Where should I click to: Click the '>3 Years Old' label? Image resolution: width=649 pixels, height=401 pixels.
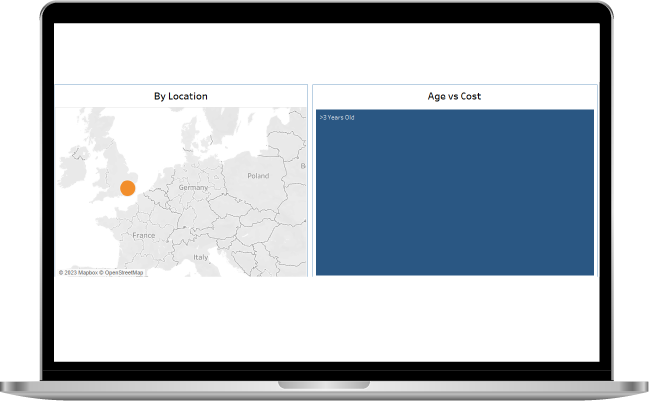(x=337, y=118)
